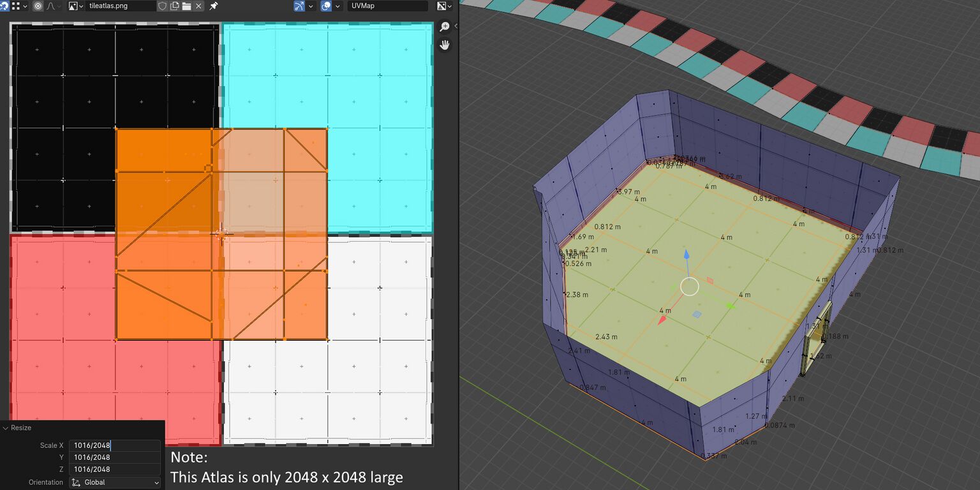The image size is (980, 490).
Task: Click the pivot point bullseye icon
Action: (x=38, y=6)
